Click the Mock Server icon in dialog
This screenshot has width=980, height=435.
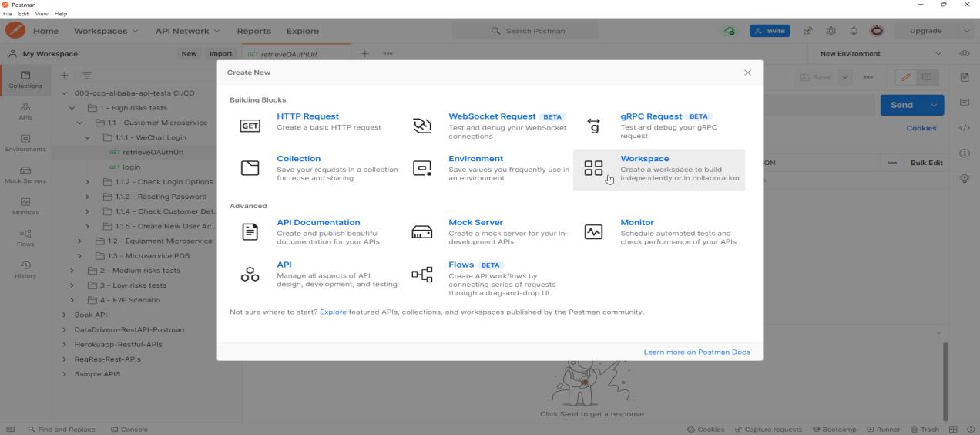pyautogui.click(x=422, y=231)
